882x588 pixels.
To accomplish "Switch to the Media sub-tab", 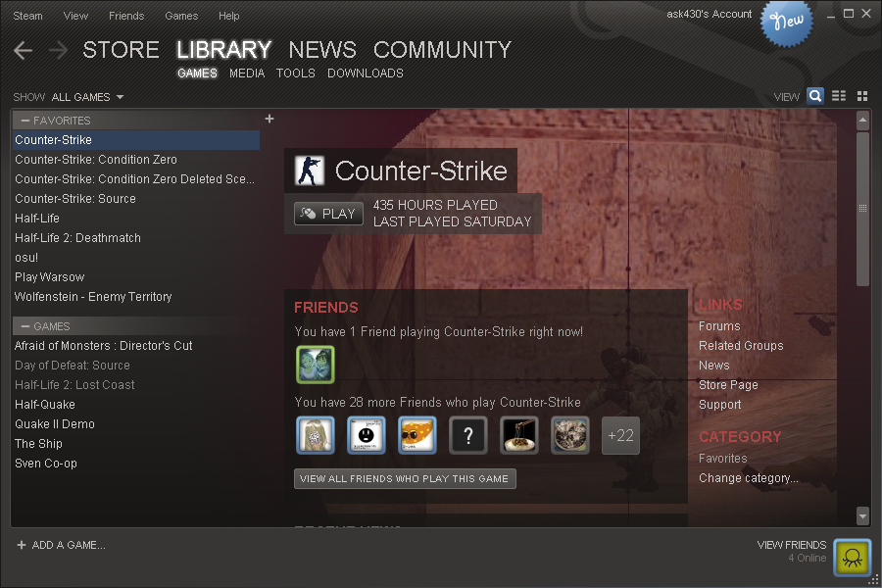I will point(247,73).
